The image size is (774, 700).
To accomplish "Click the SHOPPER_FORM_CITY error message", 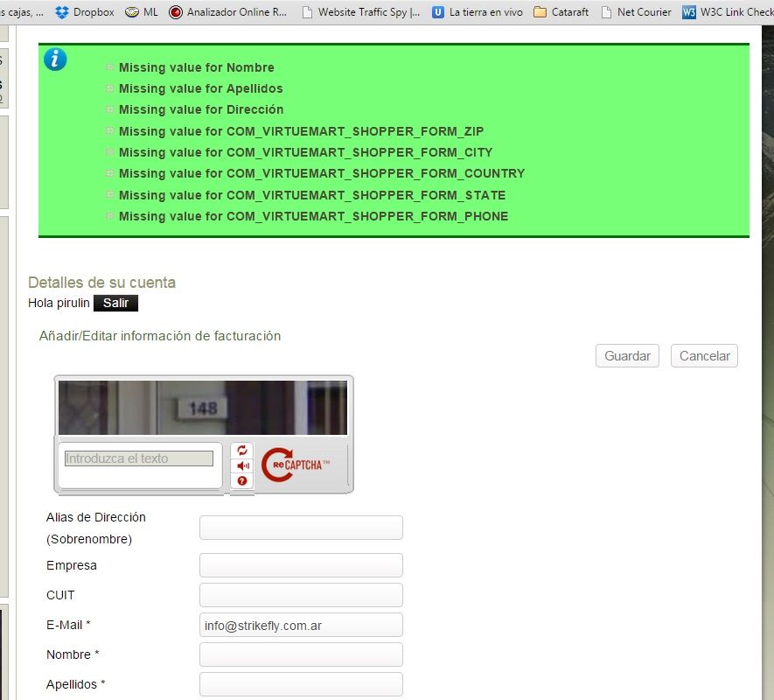I will pyautogui.click(x=305, y=152).
